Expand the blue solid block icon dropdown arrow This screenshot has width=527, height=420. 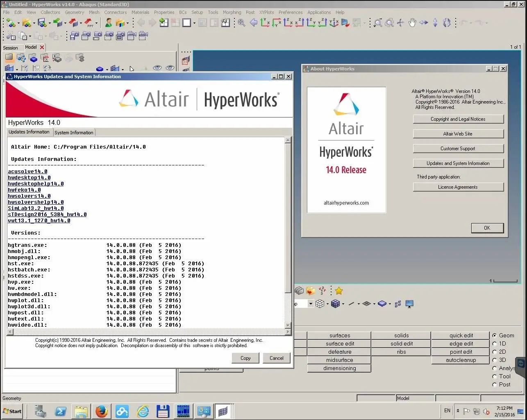[x=390, y=304]
